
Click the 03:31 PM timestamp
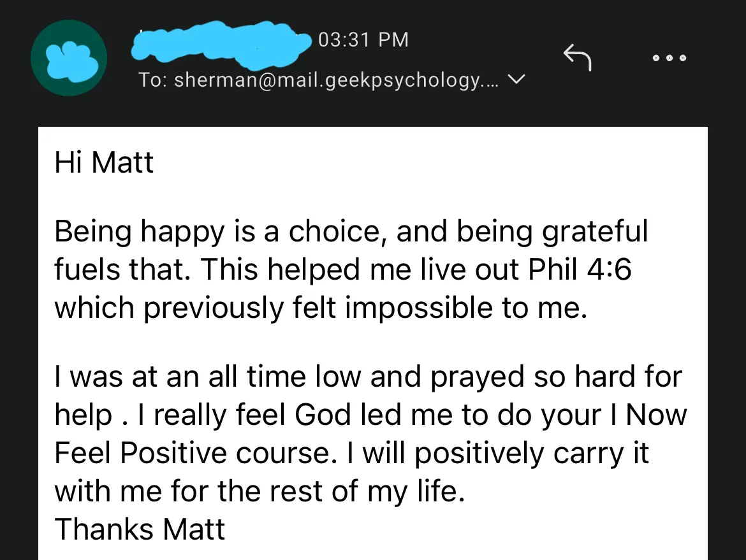coord(363,39)
